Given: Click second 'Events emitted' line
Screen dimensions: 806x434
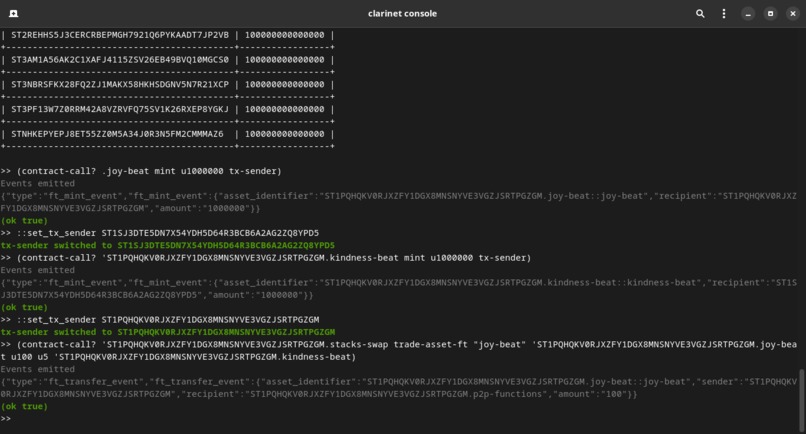Looking at the screenshot, I should pos(38,270).
